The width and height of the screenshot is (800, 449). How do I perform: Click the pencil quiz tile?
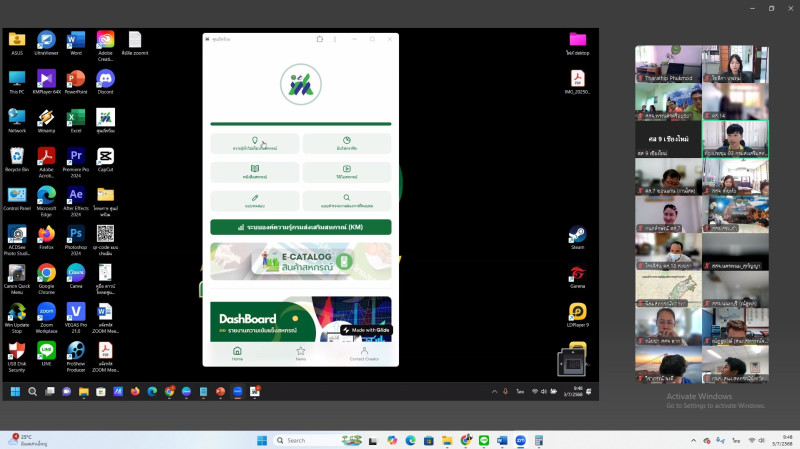point(255,201)
